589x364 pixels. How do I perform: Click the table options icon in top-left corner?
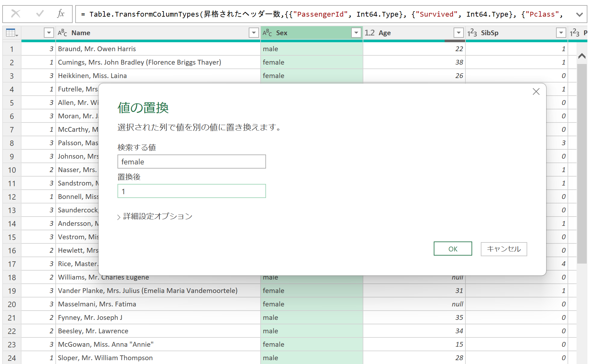coord(11,32)
